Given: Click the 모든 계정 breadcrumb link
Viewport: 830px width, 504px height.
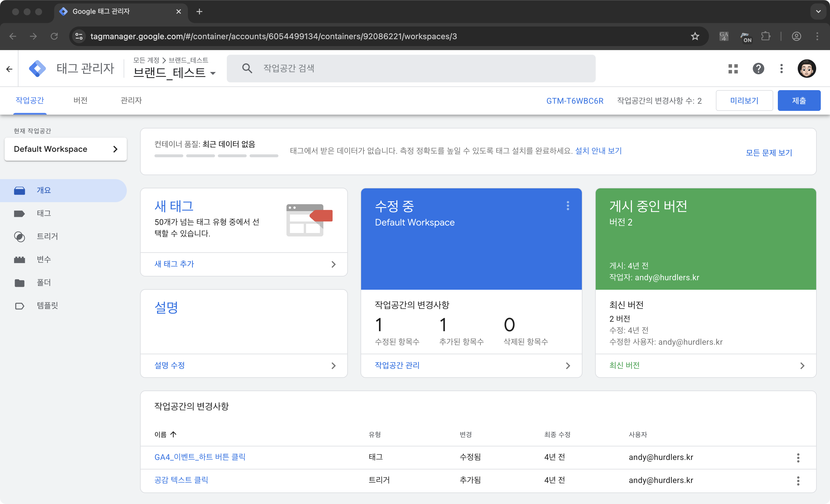Looking at the screenshot, I should pos(146,60).
